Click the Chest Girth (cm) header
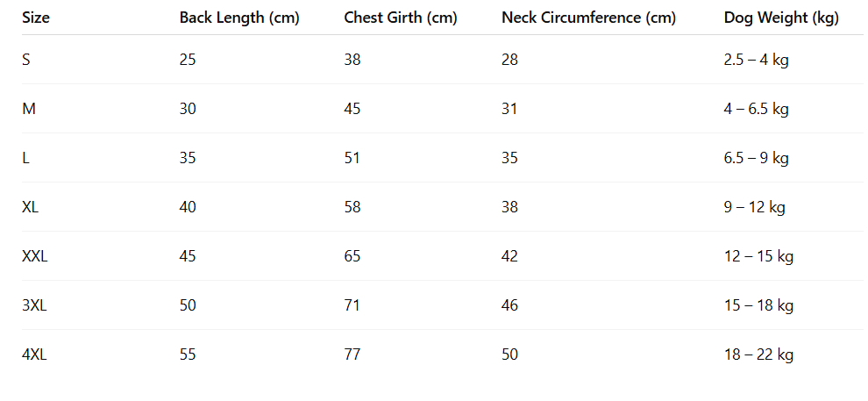The height and width of the screenshot is (401, 868). click(400, 18)
